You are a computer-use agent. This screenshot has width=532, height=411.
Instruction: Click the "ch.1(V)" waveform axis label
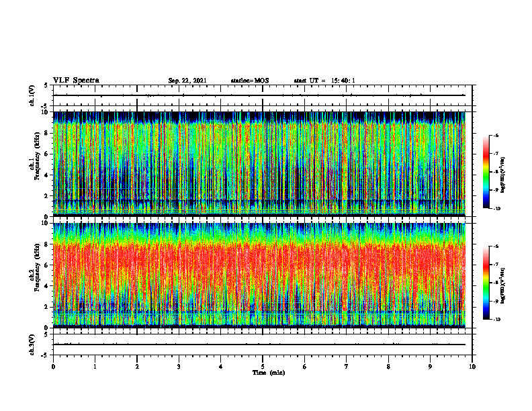[32, 95]
